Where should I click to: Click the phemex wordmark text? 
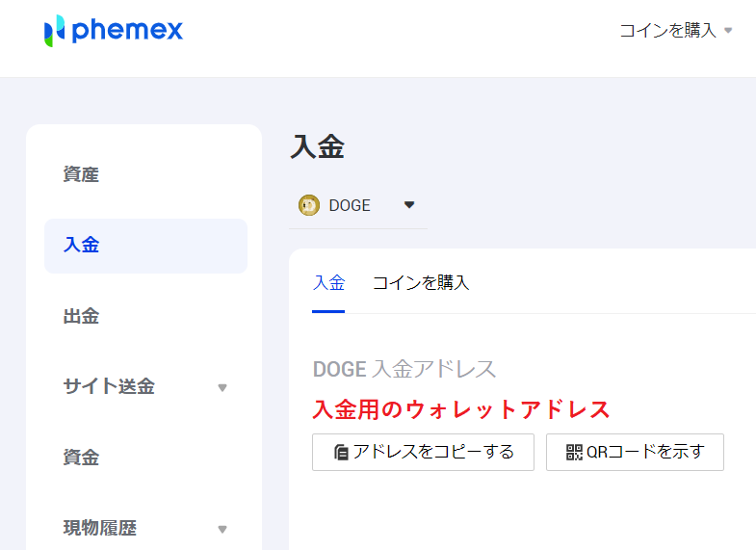(x=127, y=31)
